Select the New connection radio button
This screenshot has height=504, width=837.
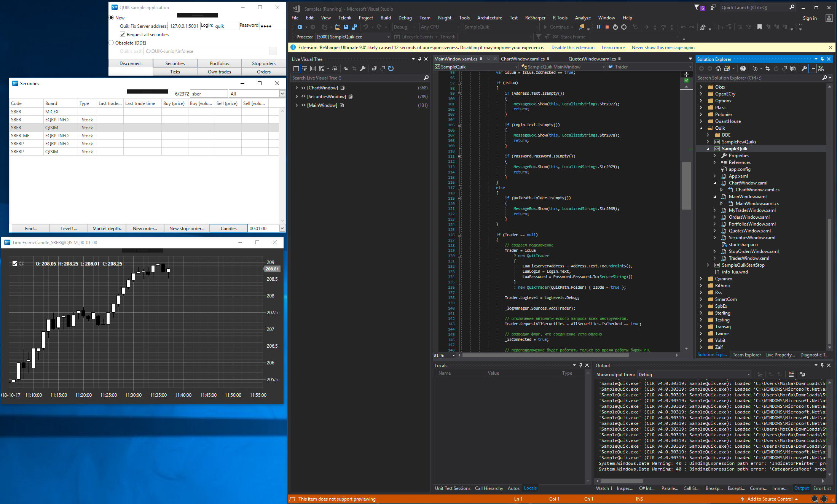tap(112, 17)
